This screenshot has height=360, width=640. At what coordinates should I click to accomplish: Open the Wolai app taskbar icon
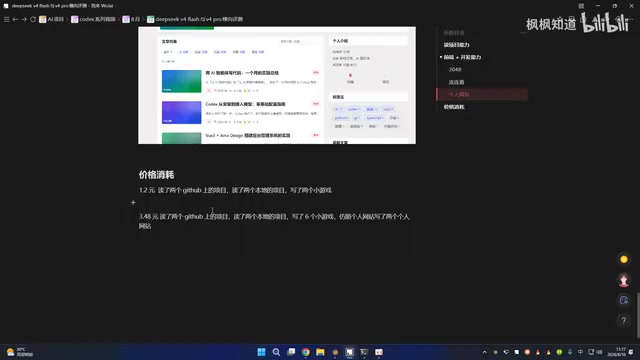(x=350, y=352)
